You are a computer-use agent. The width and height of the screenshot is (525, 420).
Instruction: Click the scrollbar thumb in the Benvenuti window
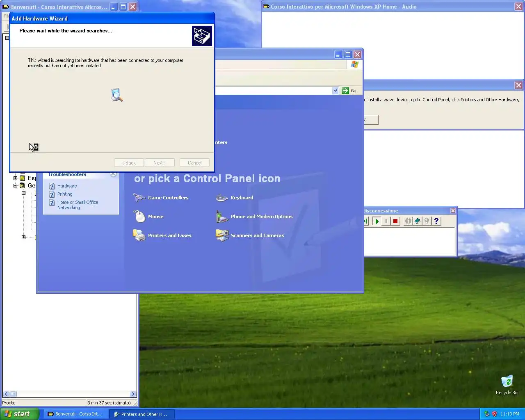click(x=13, y=394)
